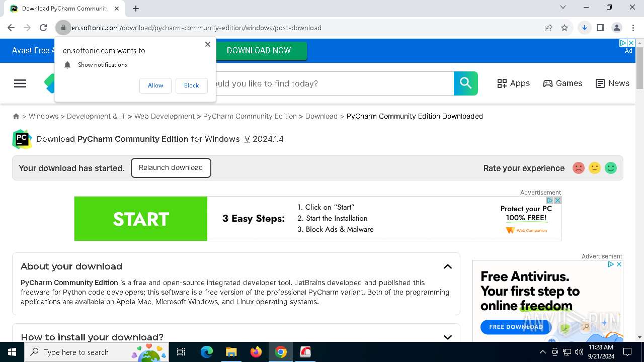Open Development & IT breadcrumb link
Image resolution: width=644 pixels, height=362 pixels.
pos(96,116)
